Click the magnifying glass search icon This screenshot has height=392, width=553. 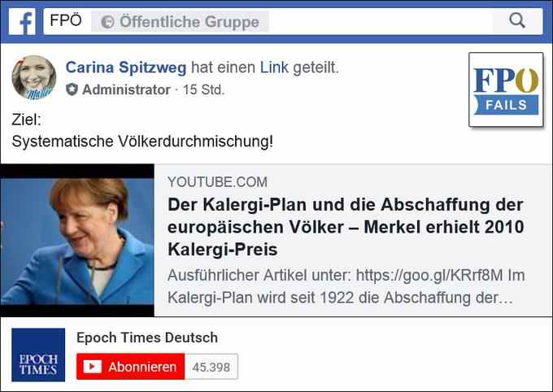point(517,20)
